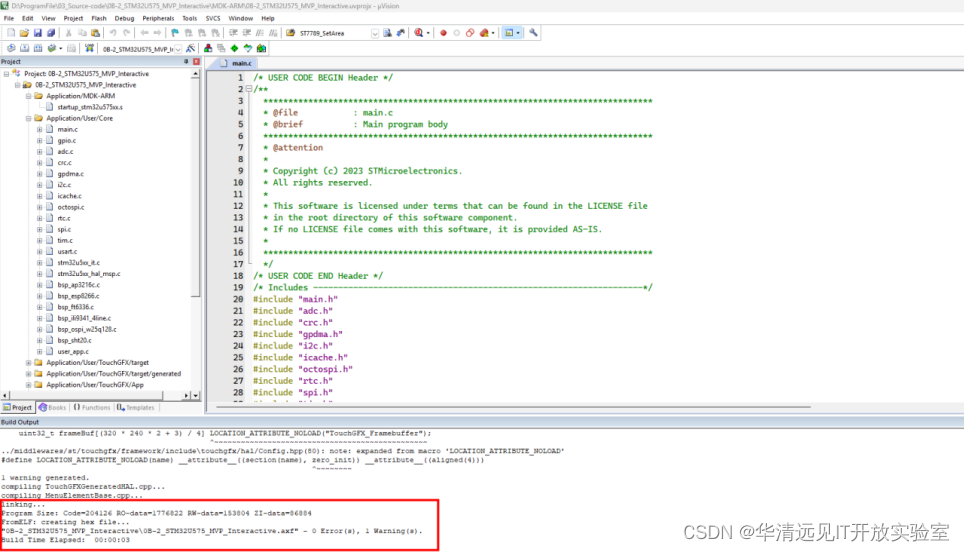Viewport: 964px width, 552px height.
Task: Save all open files
Action: click(x=51, y=33)
